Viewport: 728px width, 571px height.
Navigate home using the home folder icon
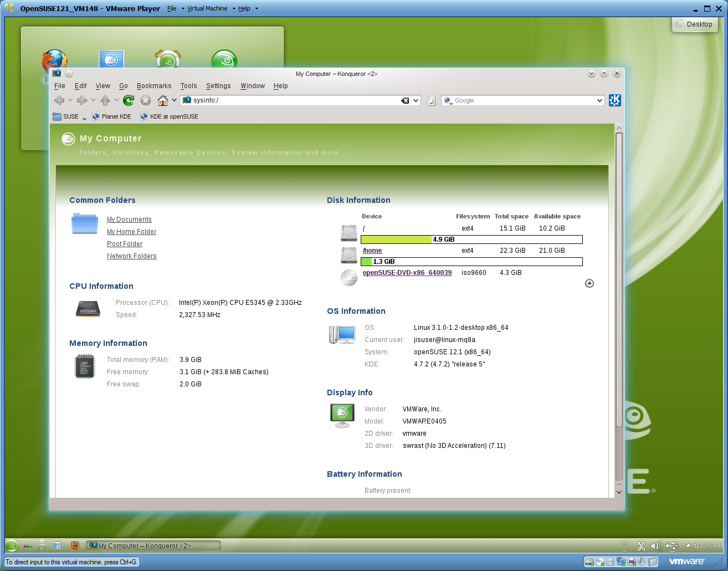click(164, 100)
